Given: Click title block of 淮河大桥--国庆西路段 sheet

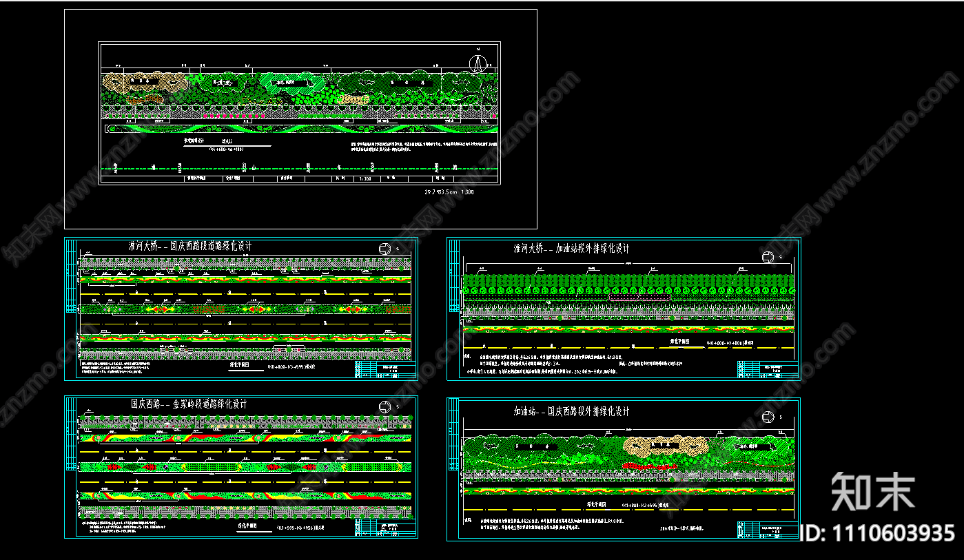Looking at the screenshot, I should click(x=386, y=371).
